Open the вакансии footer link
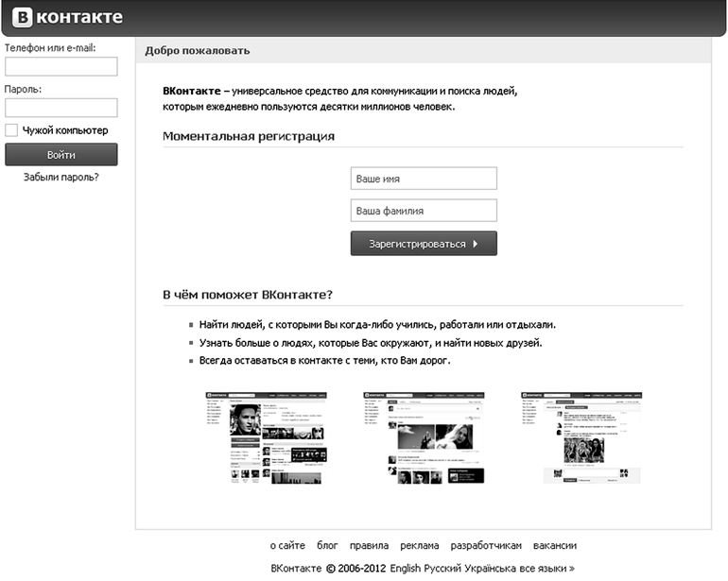The image size is (728, 581). tap(555, 546)
